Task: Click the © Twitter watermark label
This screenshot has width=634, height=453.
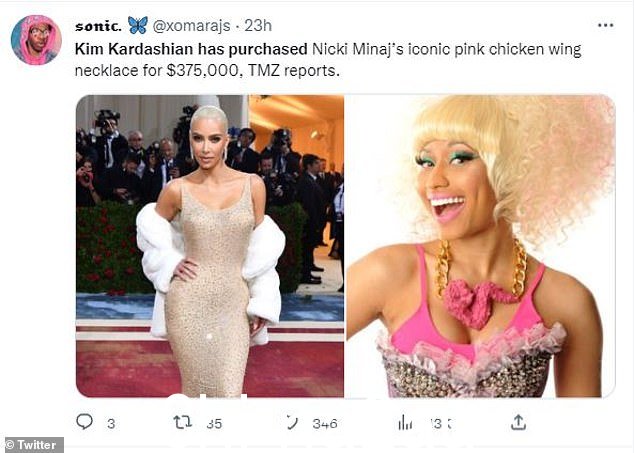Action: tap(32, 445)
